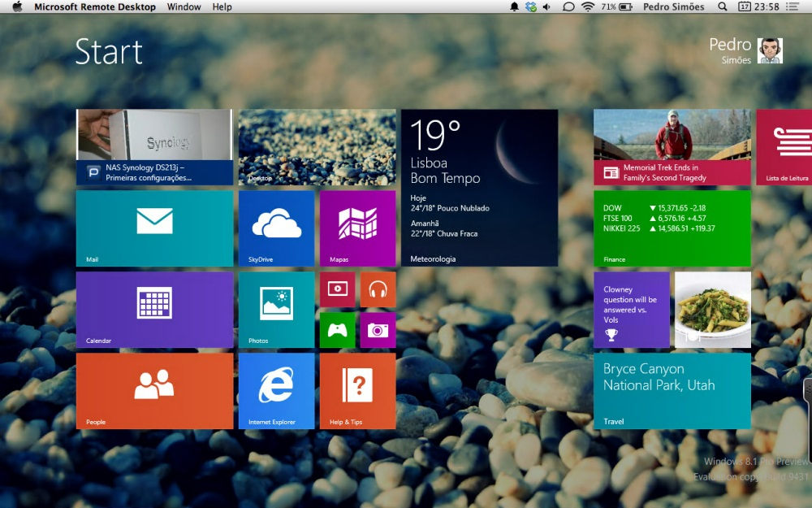The height and width of the screenshot is (508, 812).
Task: Open the Food & Drink pasta tile
Action: 713,310
